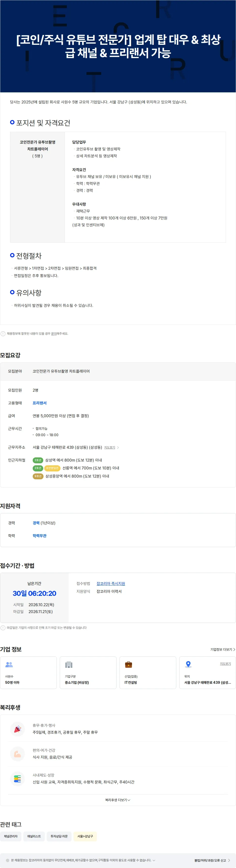Click the 서류전형 > 1차면접 process line

(x=55, y=268)
